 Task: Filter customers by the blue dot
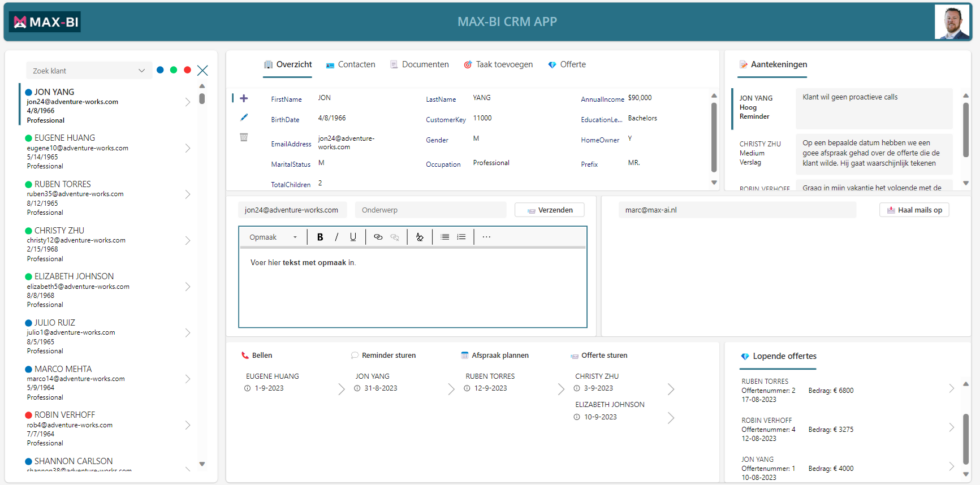[x=160, y=70]
